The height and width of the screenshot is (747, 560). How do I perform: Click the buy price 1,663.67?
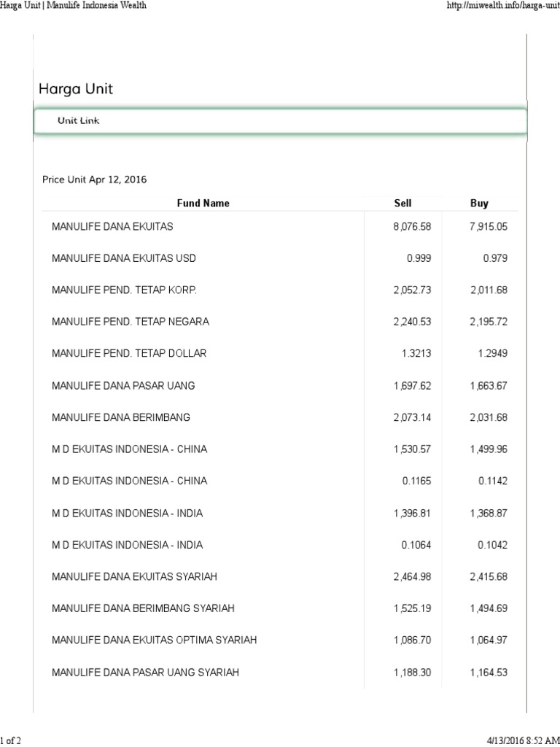489,385
